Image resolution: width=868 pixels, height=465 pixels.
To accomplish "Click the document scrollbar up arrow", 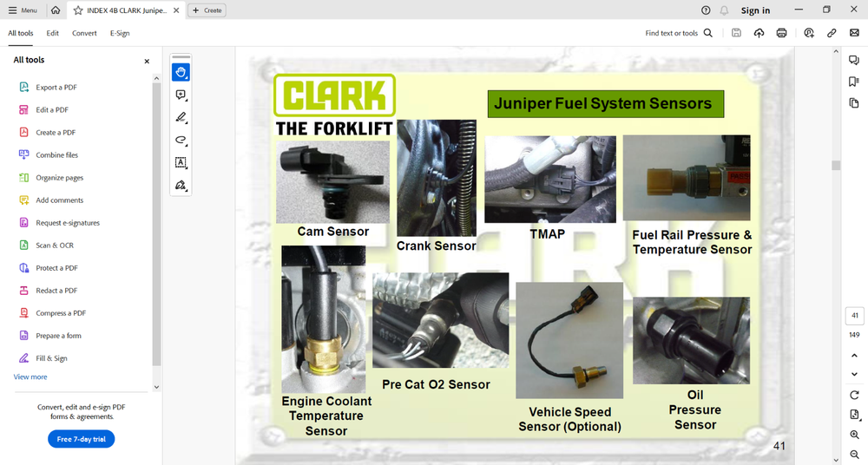I will point(836,51).
